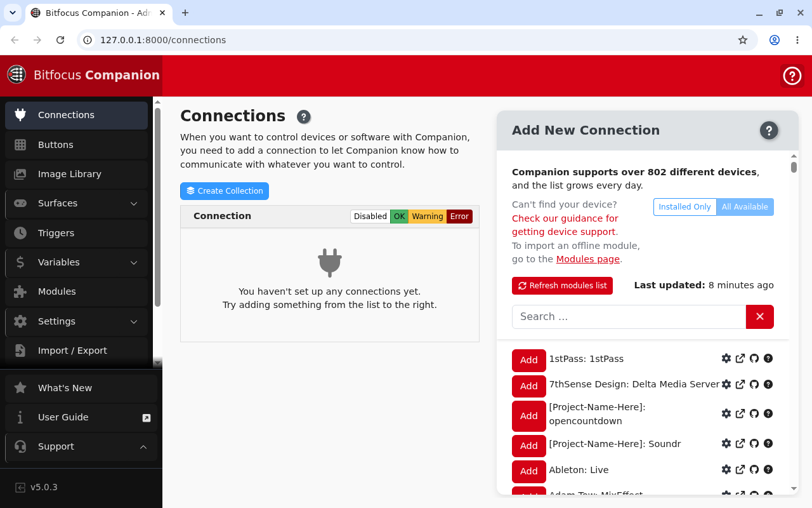This screenshot has width=812, height=508.
Task: Click the help icon for Ableton: Live
Action: (x=768, y=469)
